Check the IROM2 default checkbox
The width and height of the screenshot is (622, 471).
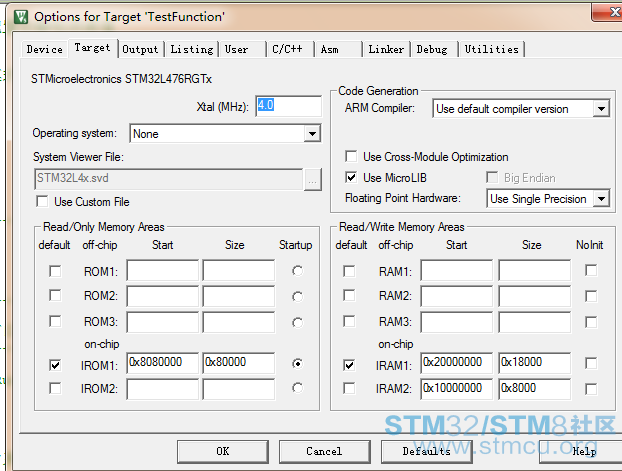pyautogui.click(x=55, y=388)
